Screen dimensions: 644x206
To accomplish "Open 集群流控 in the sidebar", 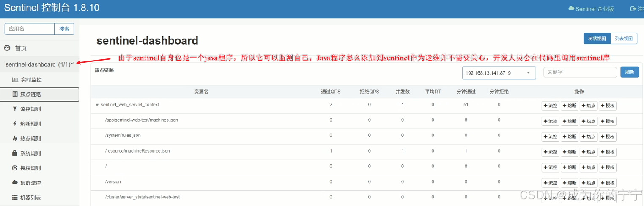I will pos(31,183).
